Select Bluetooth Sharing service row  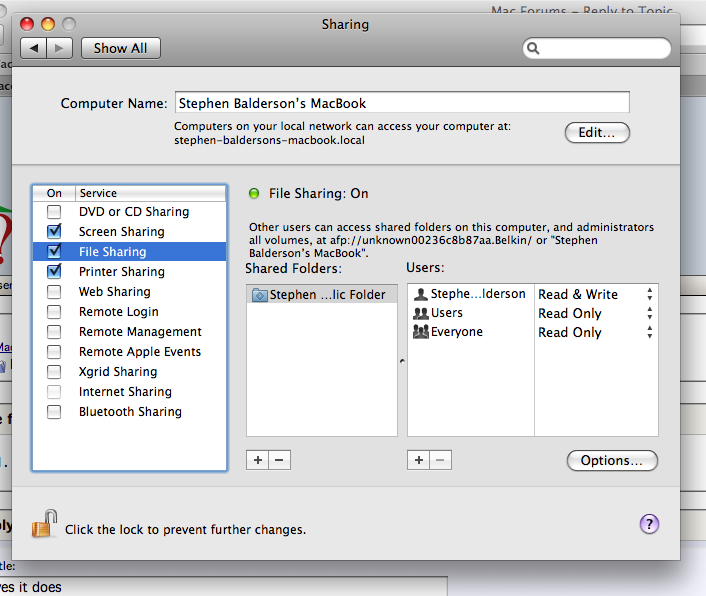pyautogui.click(x=129, y=412)
